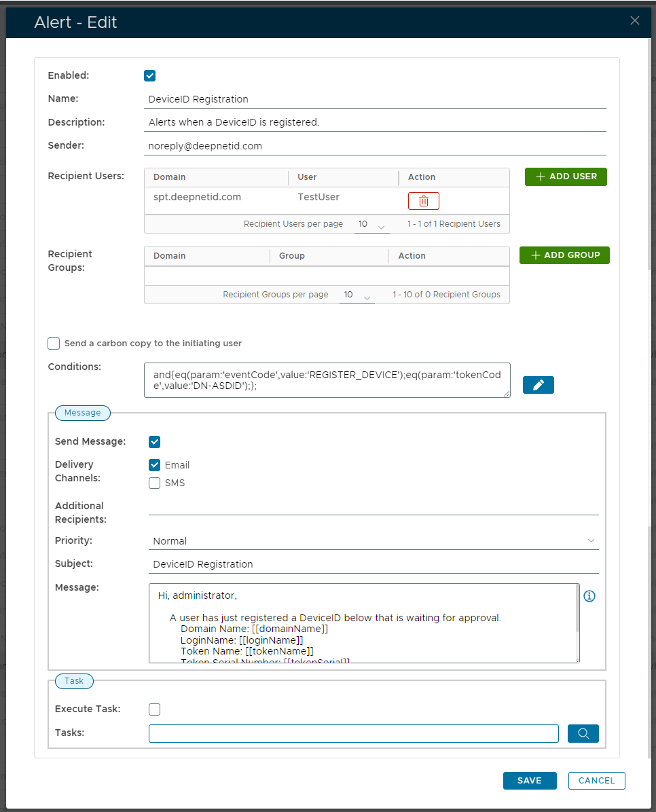656x812 pixels.
Task: Open Recipient Users per page dropdown
Action: pos(371,225)
